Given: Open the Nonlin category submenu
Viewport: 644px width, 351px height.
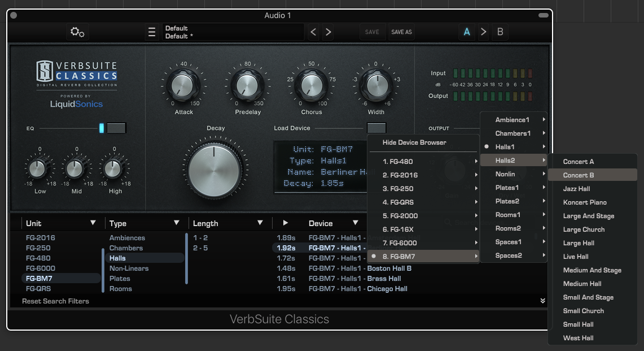Looking at the screenshot, I should [514, 174].
